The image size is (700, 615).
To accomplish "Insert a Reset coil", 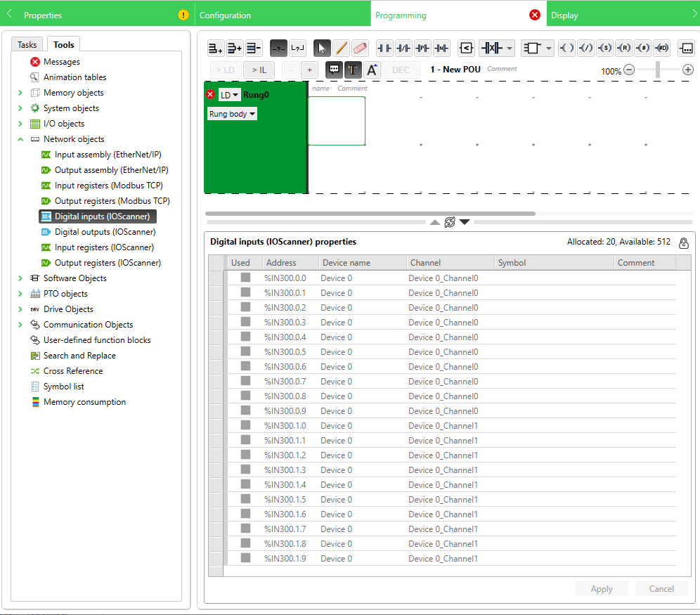I will coord(624,48).
